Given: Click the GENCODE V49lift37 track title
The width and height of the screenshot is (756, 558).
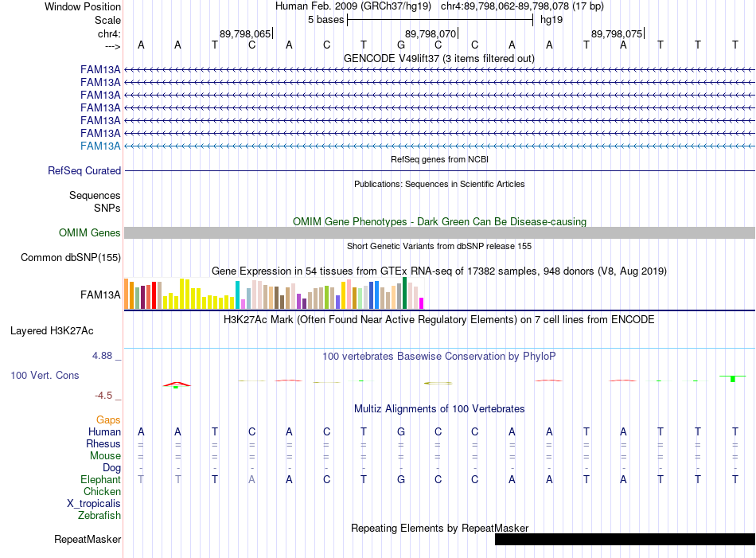Looking at the screenshot, I should click(x=438, y=58).
